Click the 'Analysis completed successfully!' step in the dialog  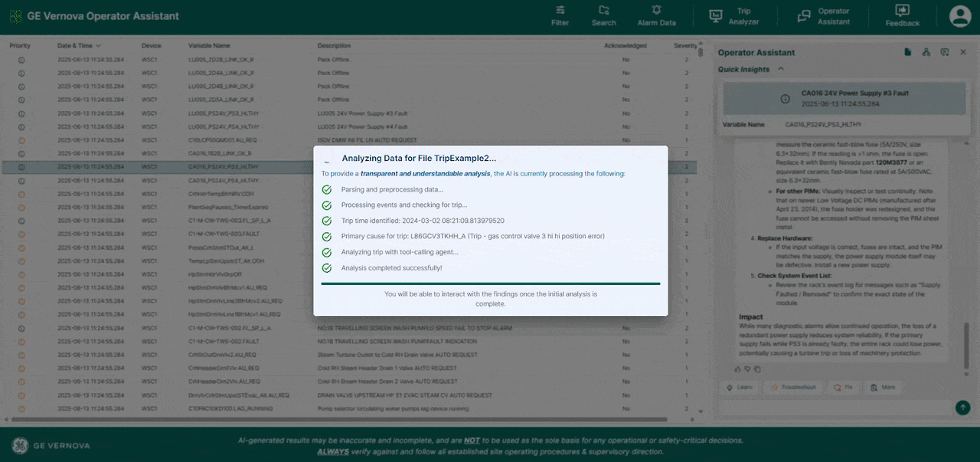(391, 268)
